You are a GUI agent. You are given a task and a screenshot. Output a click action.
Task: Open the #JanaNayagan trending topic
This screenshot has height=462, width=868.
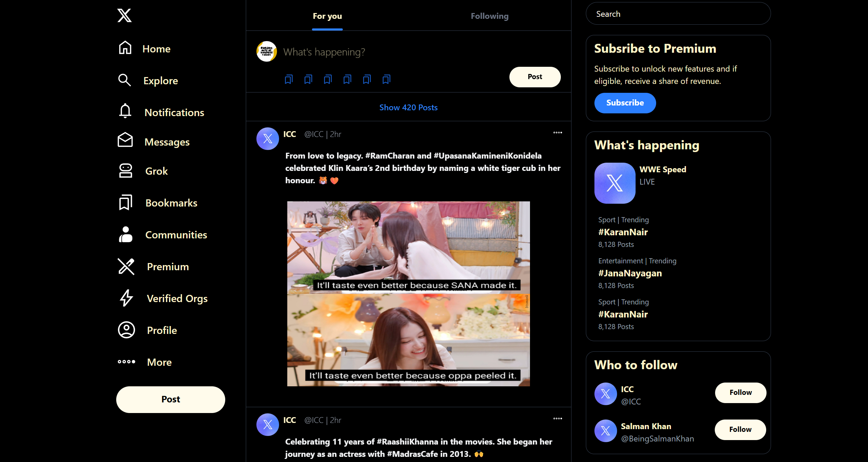click(630, 273)
